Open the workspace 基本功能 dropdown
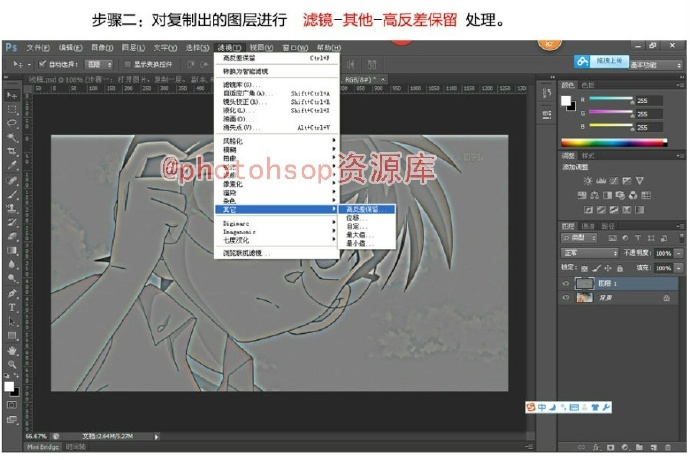 pos(656,65)
